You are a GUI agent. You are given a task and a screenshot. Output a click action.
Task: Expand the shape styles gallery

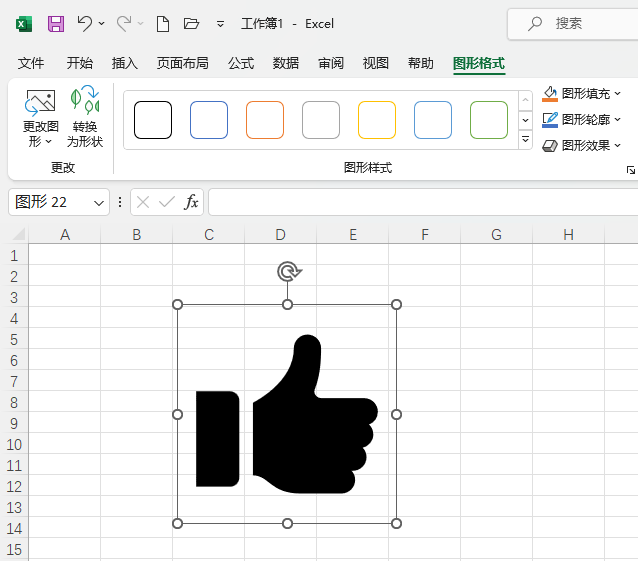[x=526, y=140]
